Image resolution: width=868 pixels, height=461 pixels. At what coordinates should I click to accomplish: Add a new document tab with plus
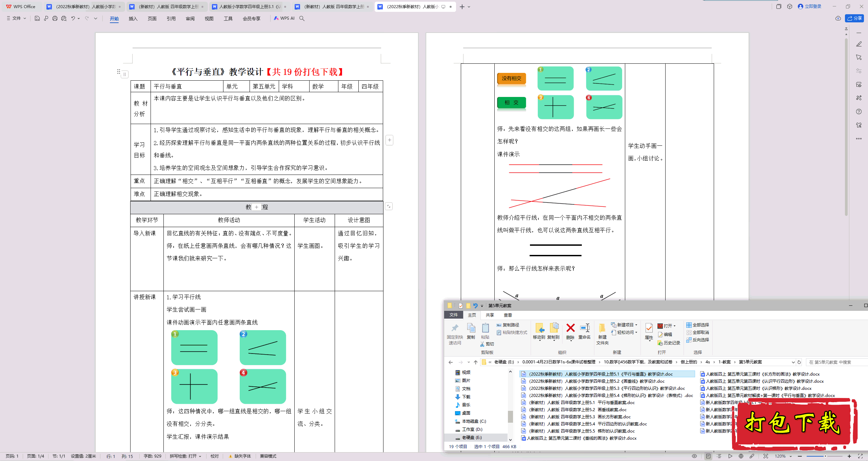point(462,6)
